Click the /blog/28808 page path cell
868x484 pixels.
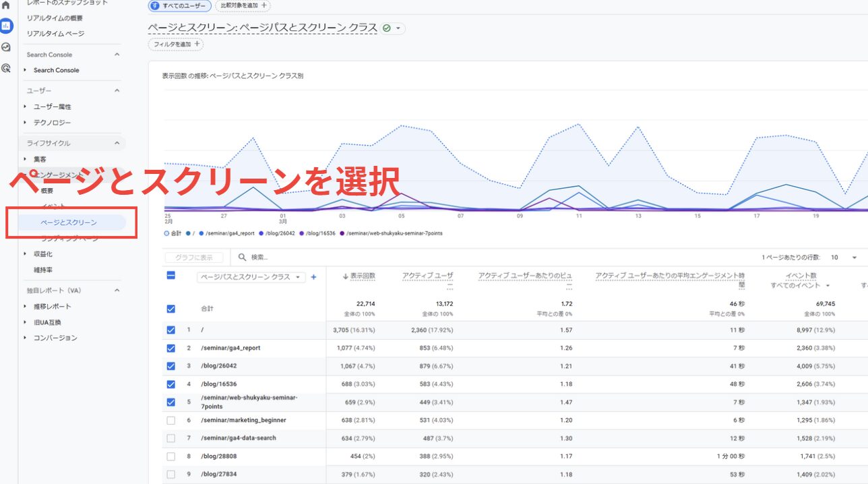219,456
